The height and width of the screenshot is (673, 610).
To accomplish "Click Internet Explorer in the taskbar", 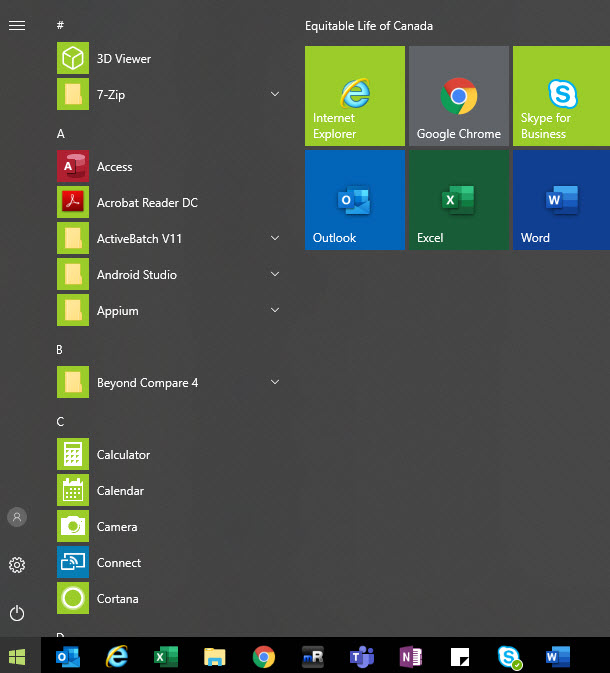I will pos(117,656).
